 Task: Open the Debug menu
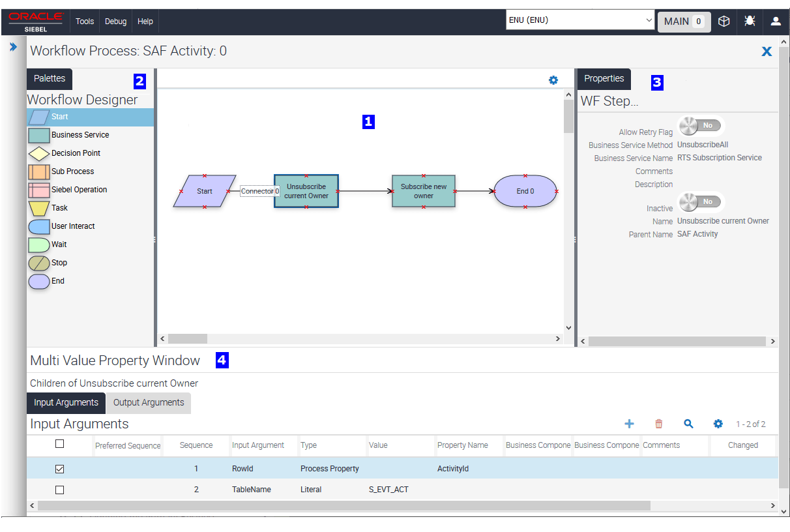click(x=115, y=22)
